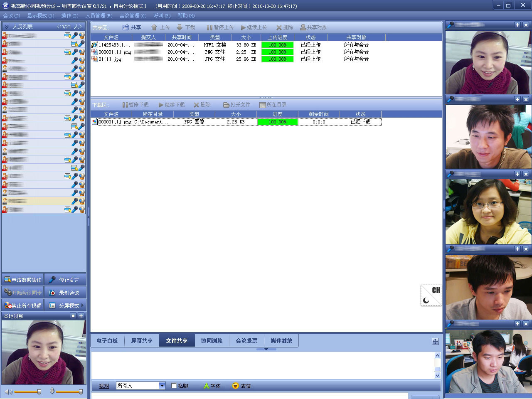532x399 pixels.
Task: Stop local video with the square icon
Action: tap(73, 316)
